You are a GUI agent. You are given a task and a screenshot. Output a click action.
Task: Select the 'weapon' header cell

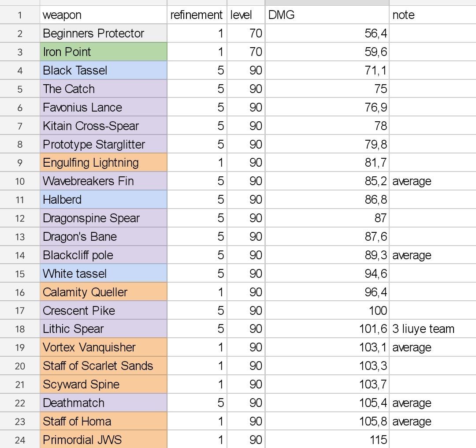pos(103,15)
